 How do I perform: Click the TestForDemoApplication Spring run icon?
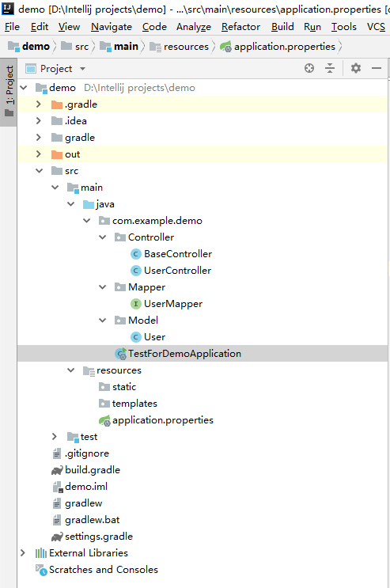[120, 354]
